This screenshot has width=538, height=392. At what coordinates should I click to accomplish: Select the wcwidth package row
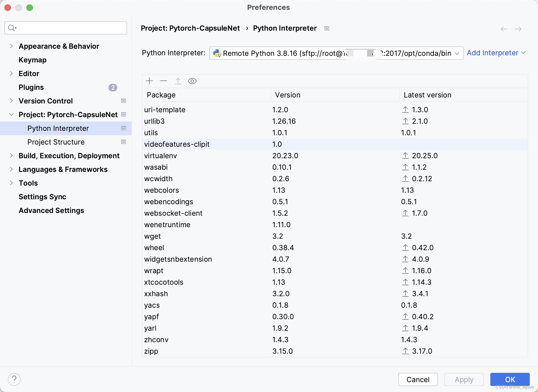[335, 179]
